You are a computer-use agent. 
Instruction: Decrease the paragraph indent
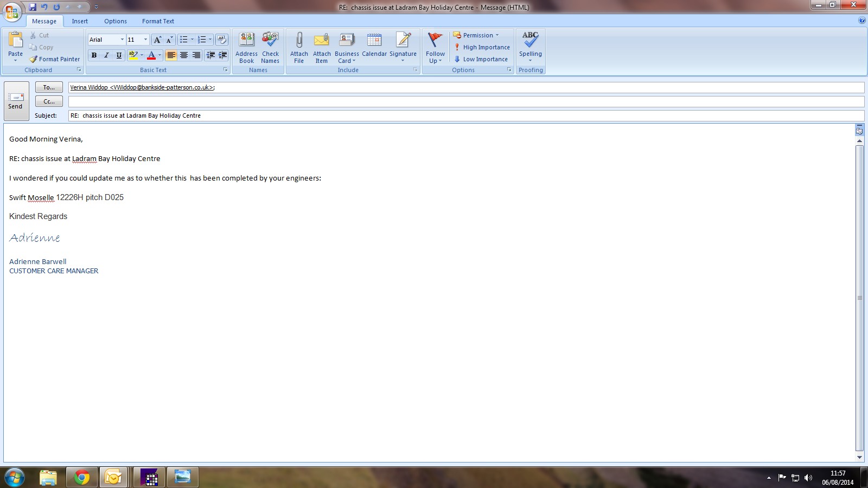click(210, 55)
